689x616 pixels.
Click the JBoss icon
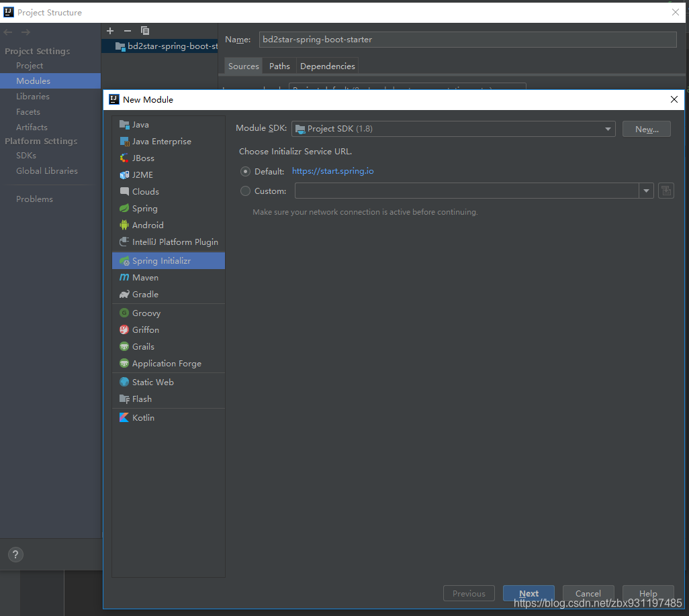tap(124, 158)
